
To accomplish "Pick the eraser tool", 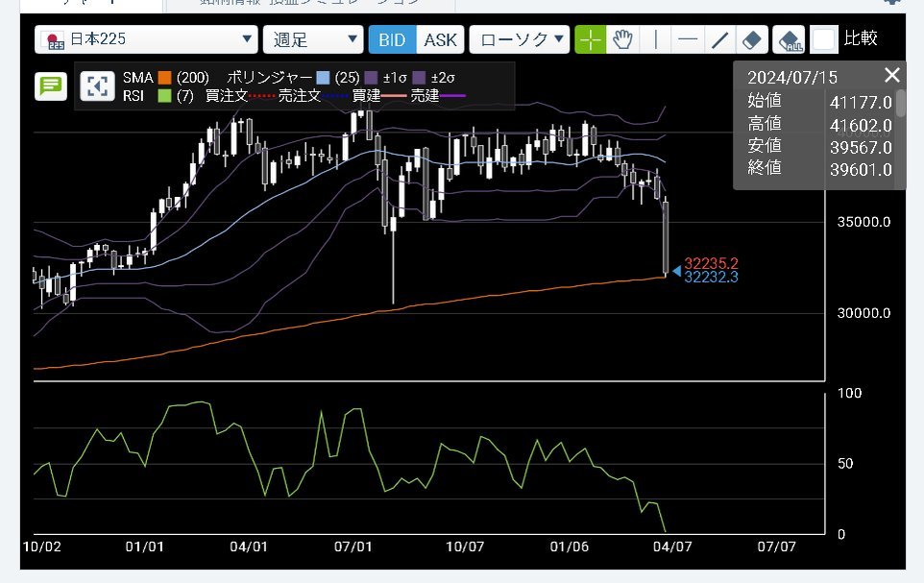I will click(753, 39).
